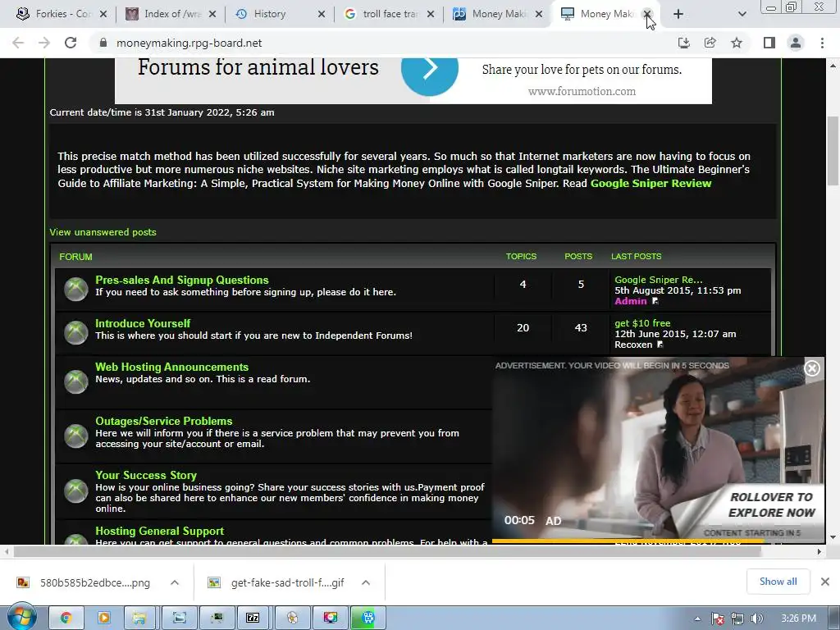Switch to the first Money Making tab

[x=497, y=14]
